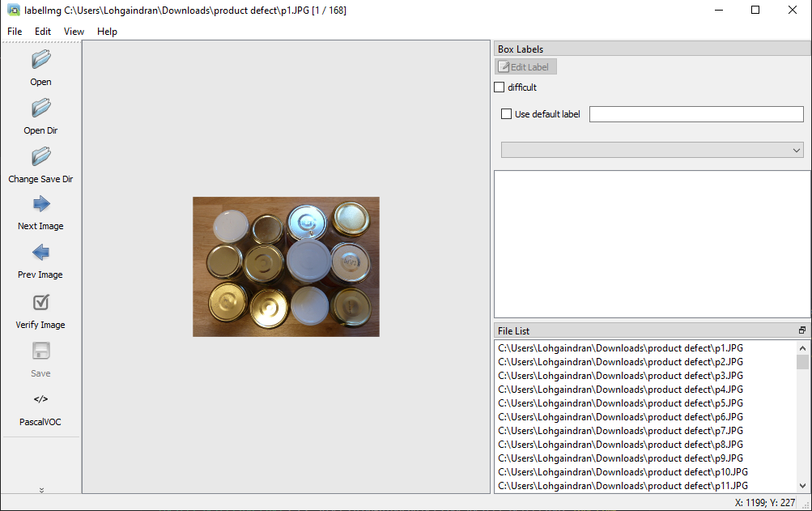This screenshot has width=812, height=511.
Task: Select p1.JPG in File List
Action: 620,348
